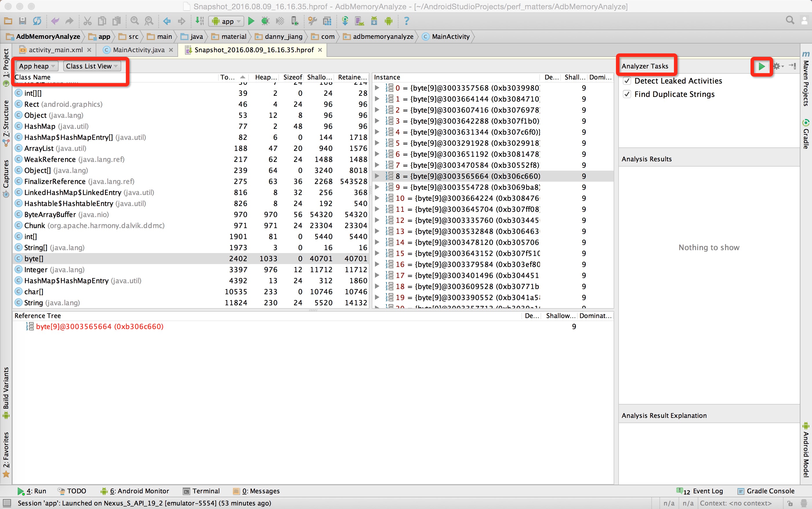Open the App heap dropdown selector
The width and height of the screenshot is (812, 509).
[36, 66]
